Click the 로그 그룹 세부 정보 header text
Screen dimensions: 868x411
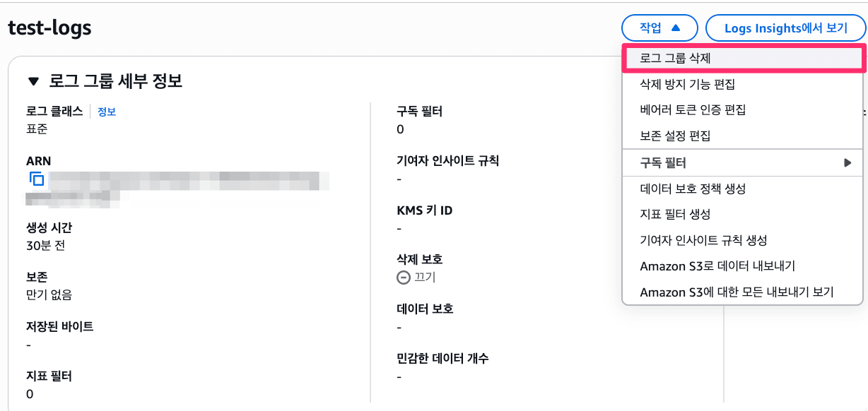coord(115,81)
